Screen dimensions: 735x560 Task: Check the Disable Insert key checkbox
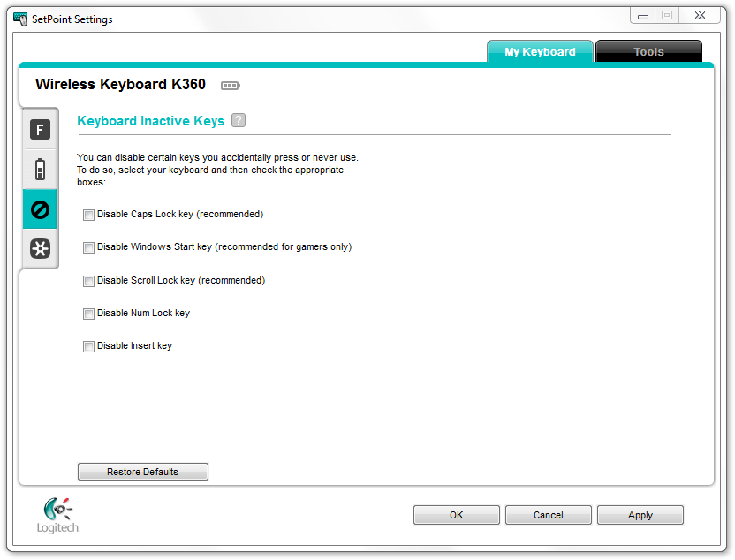coord(88,346)
